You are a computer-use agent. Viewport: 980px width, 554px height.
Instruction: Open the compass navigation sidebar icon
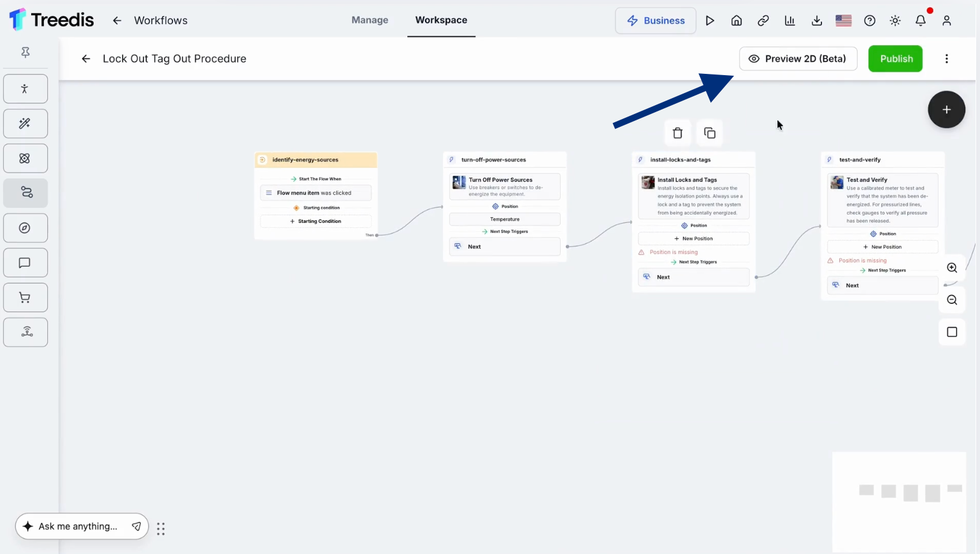[25, 228]
